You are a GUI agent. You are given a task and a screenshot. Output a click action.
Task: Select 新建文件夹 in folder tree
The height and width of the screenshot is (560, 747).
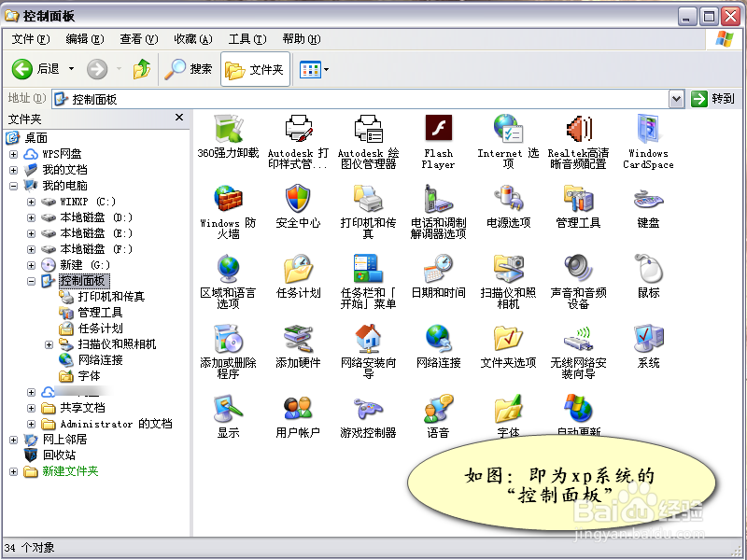[70, 471]
